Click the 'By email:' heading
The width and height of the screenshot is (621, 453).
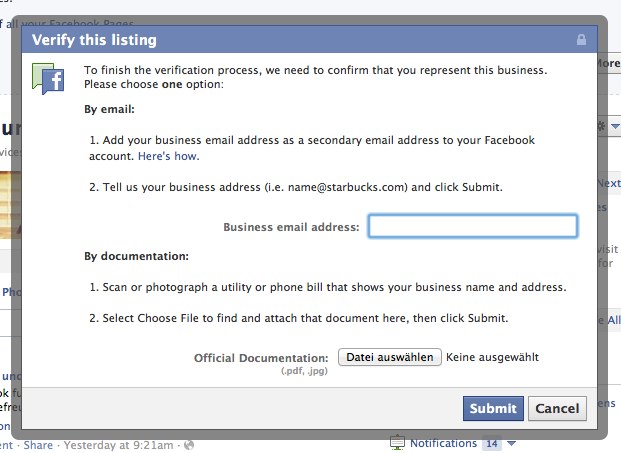click(x=109, y=109)
